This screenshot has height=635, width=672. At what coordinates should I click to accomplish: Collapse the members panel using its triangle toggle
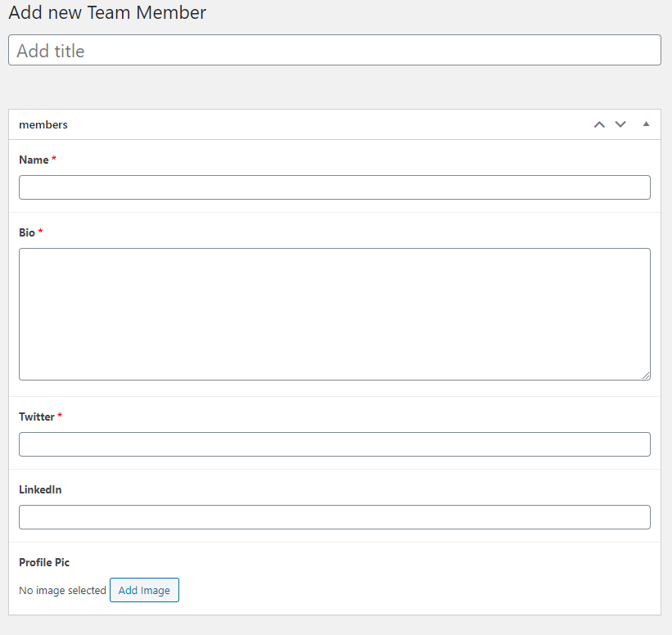646,124
